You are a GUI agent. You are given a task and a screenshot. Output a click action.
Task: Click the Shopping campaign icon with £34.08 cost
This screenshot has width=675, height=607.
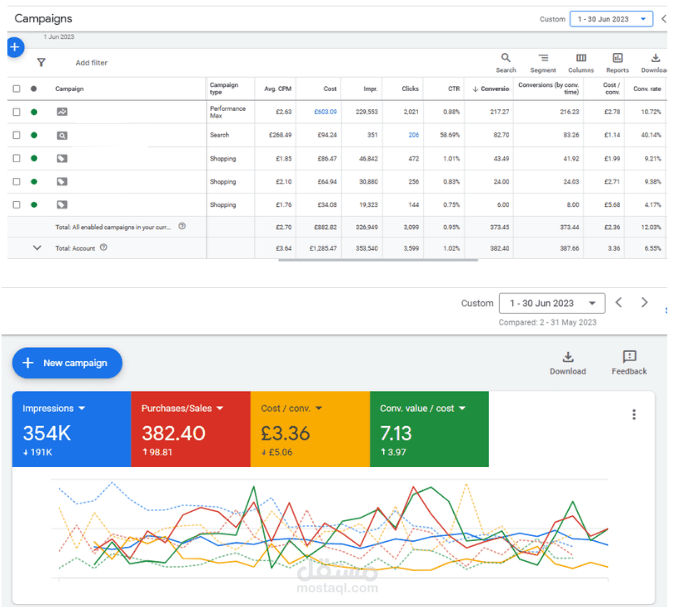click(x=62, y=204)
